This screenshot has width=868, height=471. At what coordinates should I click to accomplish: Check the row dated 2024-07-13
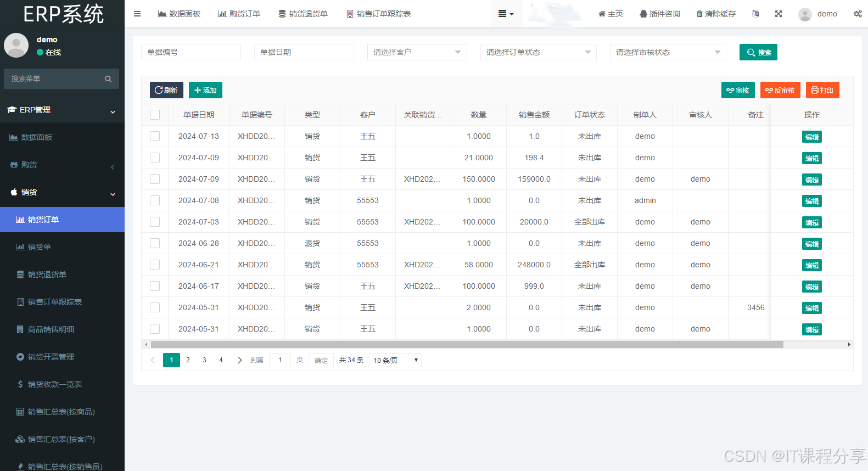(x=155, y=136)
